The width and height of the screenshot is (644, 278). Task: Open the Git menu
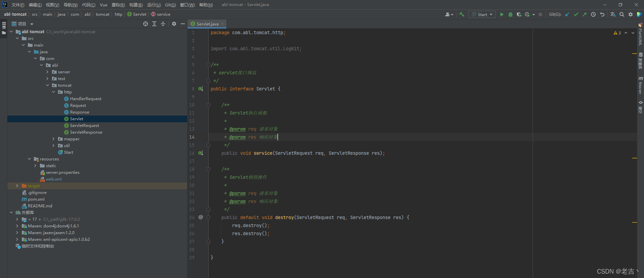coord(170,5)
